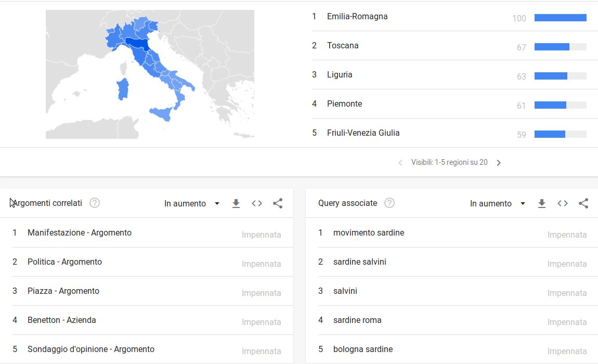Click Sardinia on the Italy map
This screenshot has height=364, width=598.
pyautogui.click(x=123, y=89)
